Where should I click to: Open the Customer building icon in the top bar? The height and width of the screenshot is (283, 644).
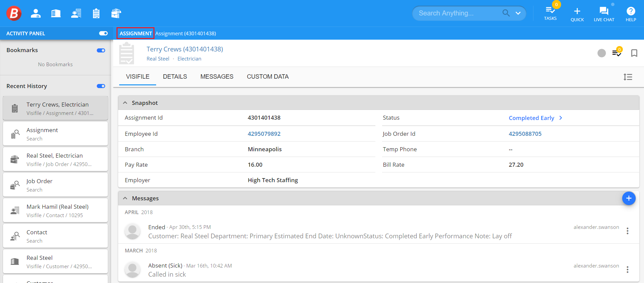[x=56, y=13]
